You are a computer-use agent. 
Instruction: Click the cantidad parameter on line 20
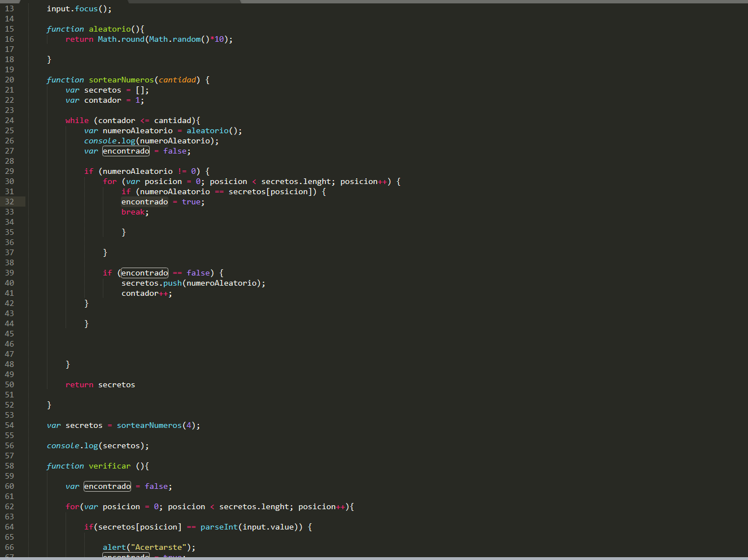click(x=177, y=80)
